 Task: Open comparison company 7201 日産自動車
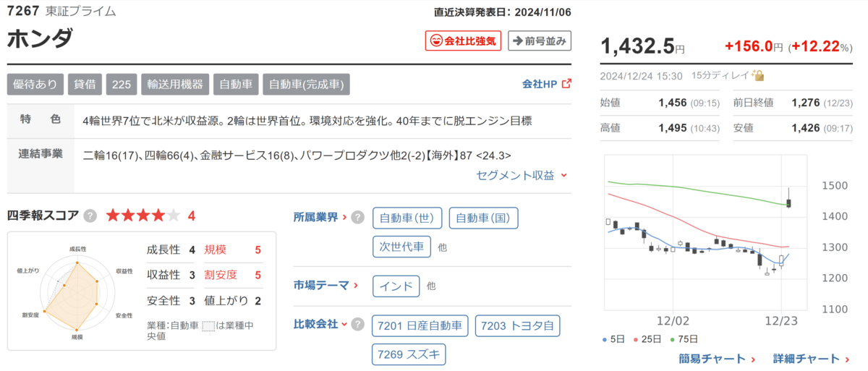tap(420, 325)
